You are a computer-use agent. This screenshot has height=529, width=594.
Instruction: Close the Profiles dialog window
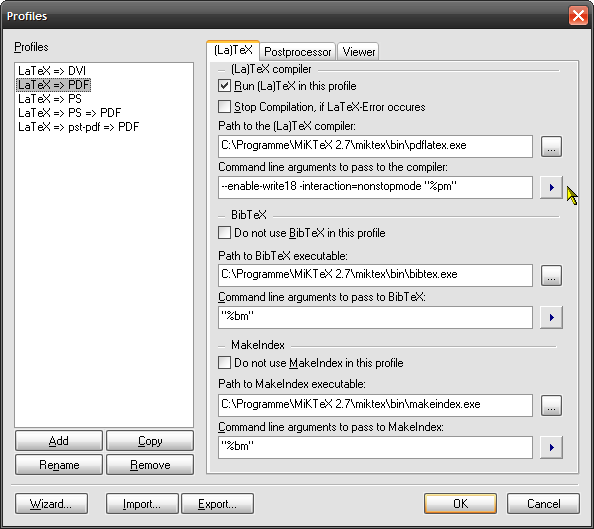(578, 16)
